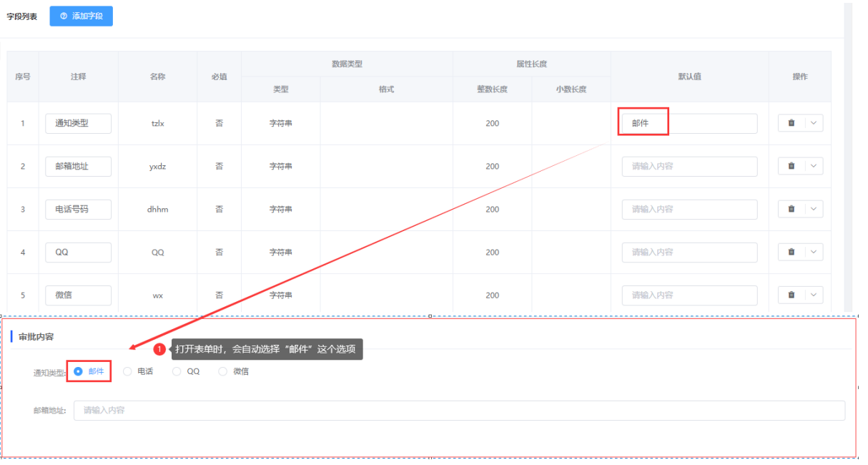Screen dimensions: 868x465
Task: Delete the 邮箱地址 field row
Action: click(x=791, y=166)
